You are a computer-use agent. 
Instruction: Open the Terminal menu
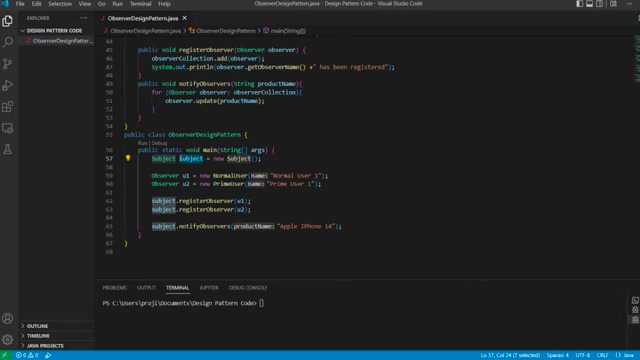click(140, 4)
